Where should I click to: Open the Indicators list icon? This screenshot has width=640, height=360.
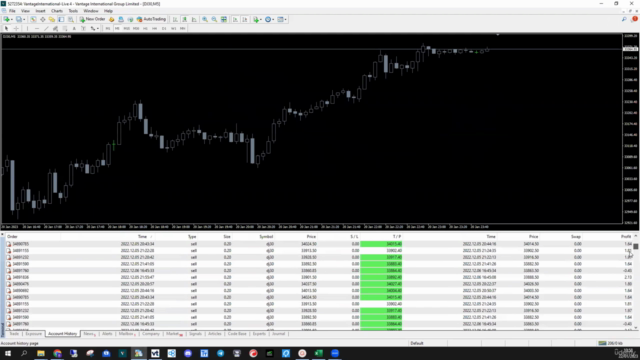click(x=256, y=19)
